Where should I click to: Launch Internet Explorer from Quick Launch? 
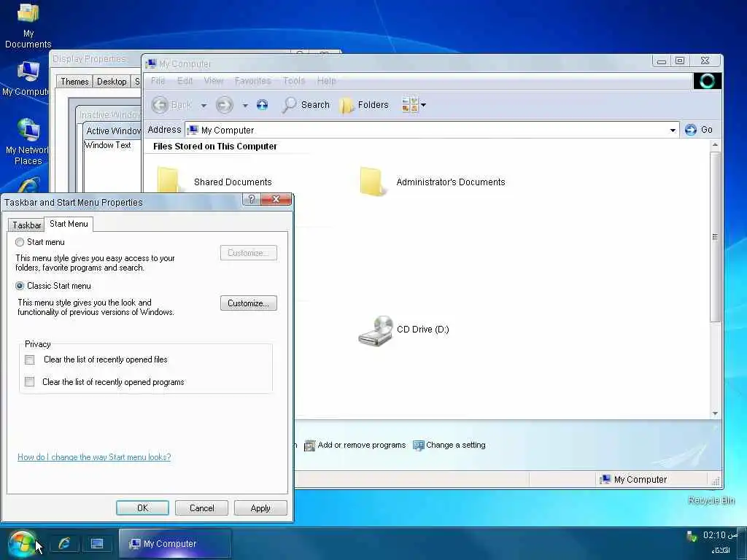[64, 543]
